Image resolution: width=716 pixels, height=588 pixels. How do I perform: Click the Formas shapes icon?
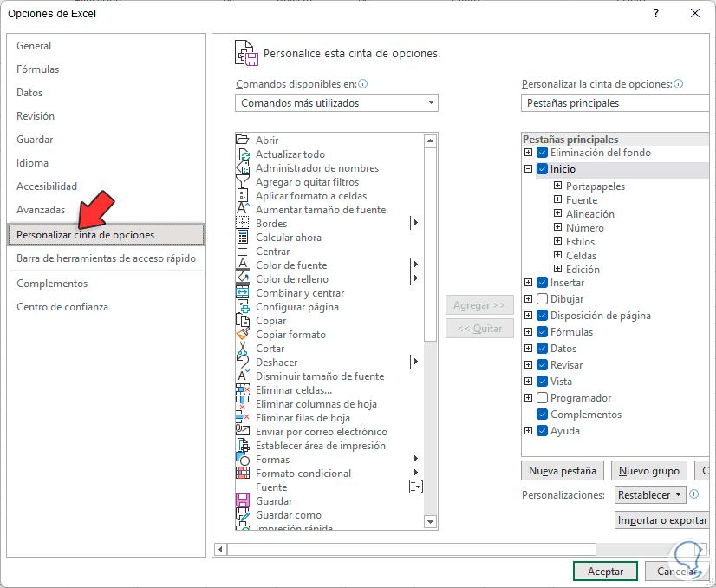coord(243,459)
